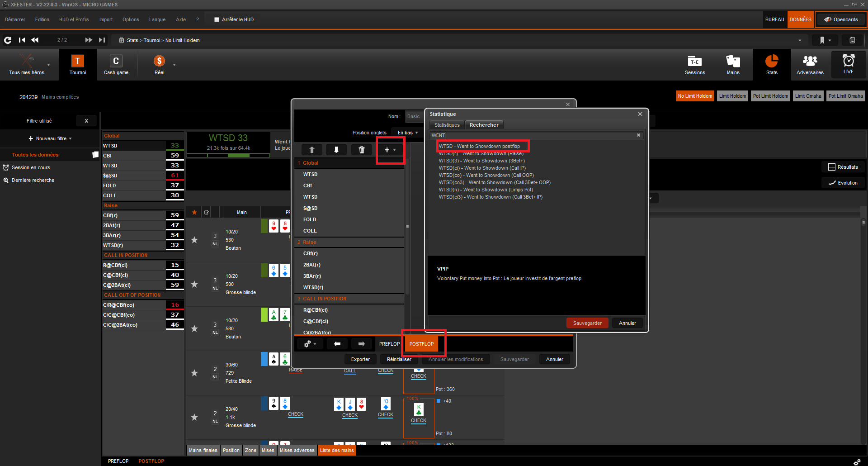
Task: Go to previous page with rewind icon
Action: click(x=35, y=40)
